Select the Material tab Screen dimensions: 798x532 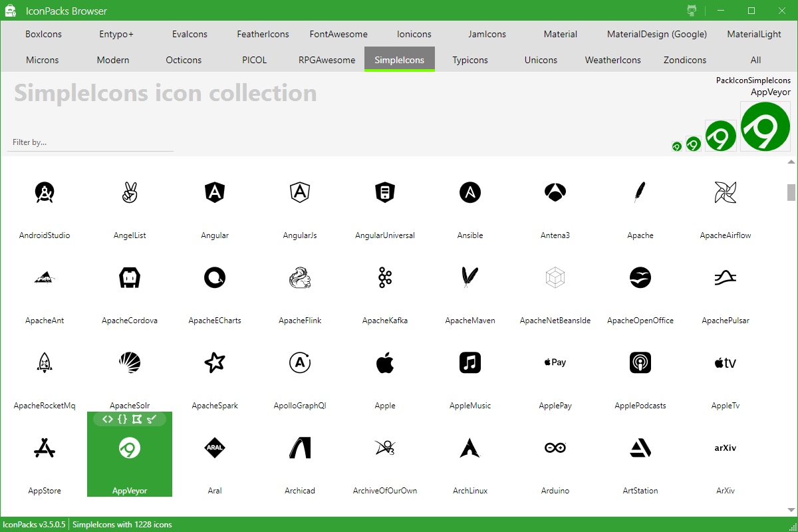[561, 34]
